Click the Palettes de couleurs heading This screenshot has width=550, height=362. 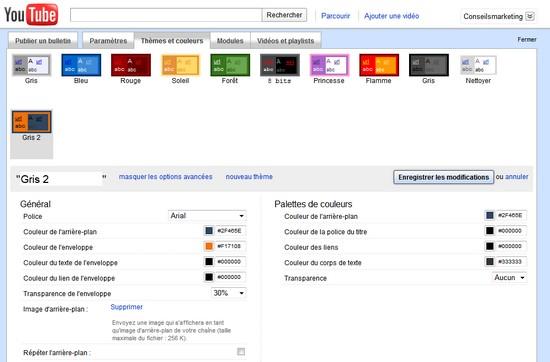pos(313,204)
